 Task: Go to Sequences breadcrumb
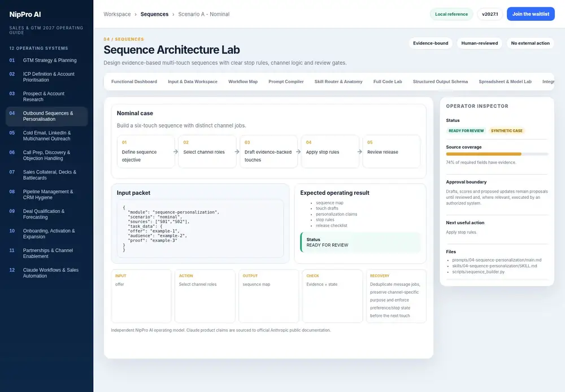(x=154, y=14)
